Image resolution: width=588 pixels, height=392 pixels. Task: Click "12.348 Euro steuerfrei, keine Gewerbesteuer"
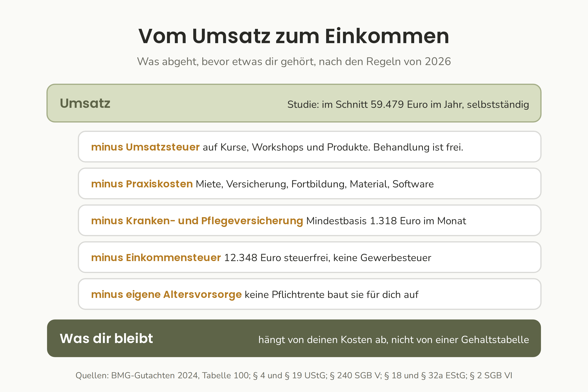point(328,258)
